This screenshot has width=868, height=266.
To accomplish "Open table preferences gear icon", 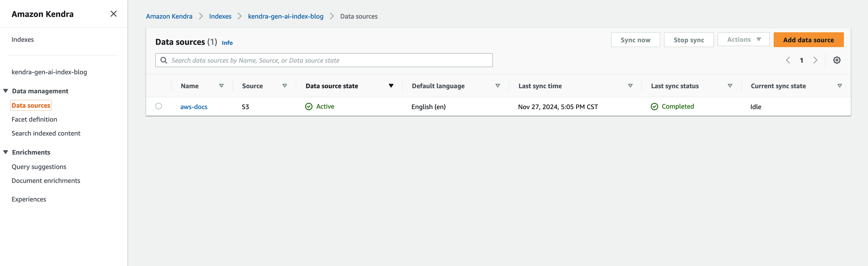I will 837,60.
